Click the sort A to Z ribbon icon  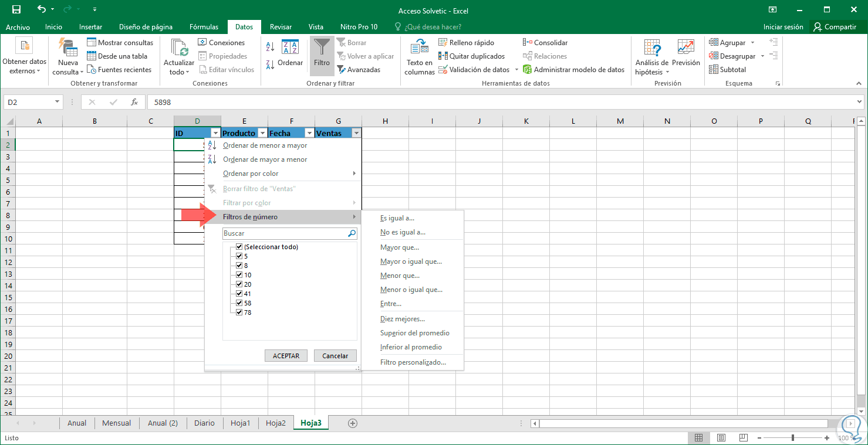[x=270, y=47]
